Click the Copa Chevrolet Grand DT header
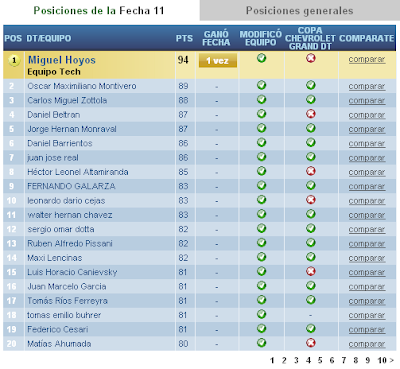 [x=310, y=38]
